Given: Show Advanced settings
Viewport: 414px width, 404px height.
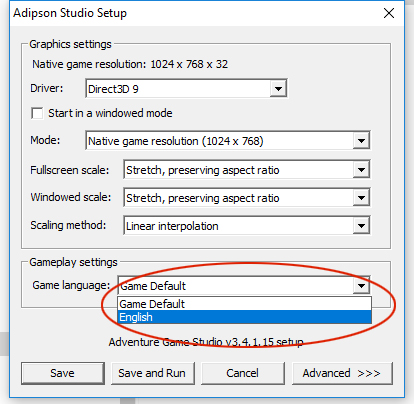Looking at the screenshot, I should point(342,373).
